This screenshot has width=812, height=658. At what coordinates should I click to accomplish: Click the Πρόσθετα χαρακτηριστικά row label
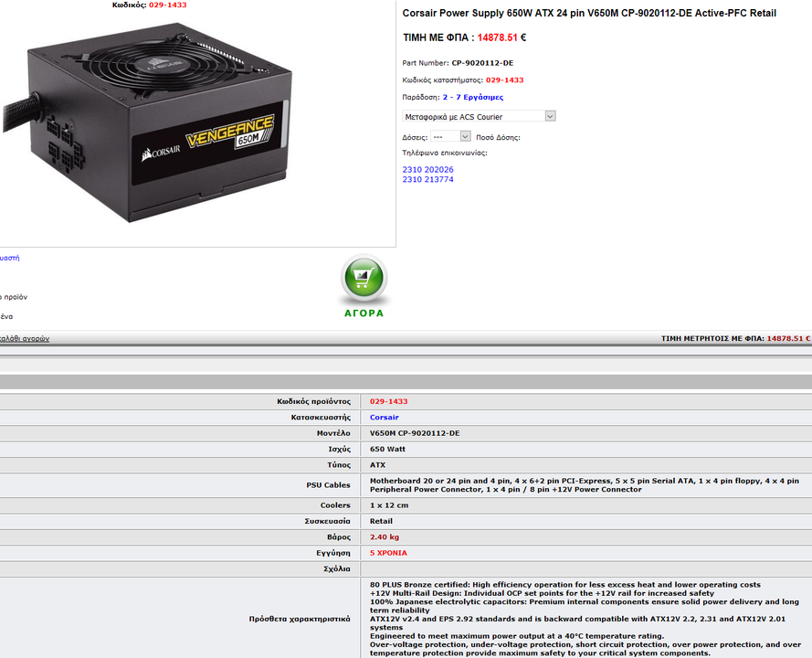click(x=300, y=619)
